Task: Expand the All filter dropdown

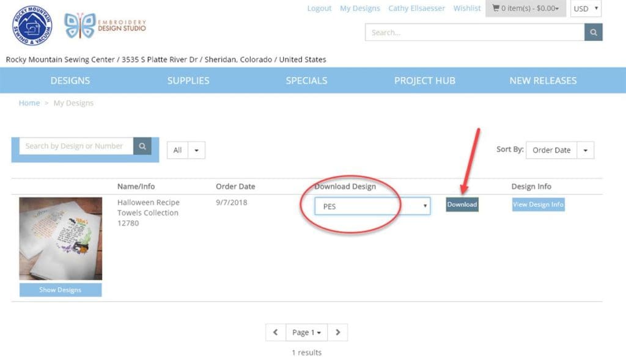Action: [185, 150]
